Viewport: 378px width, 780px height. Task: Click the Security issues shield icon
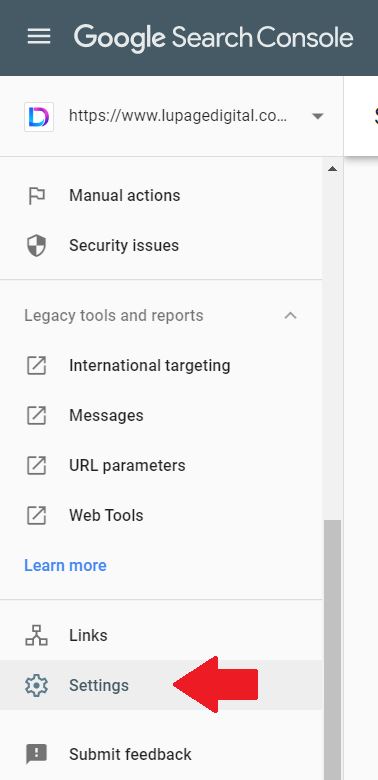coord(36,246)
